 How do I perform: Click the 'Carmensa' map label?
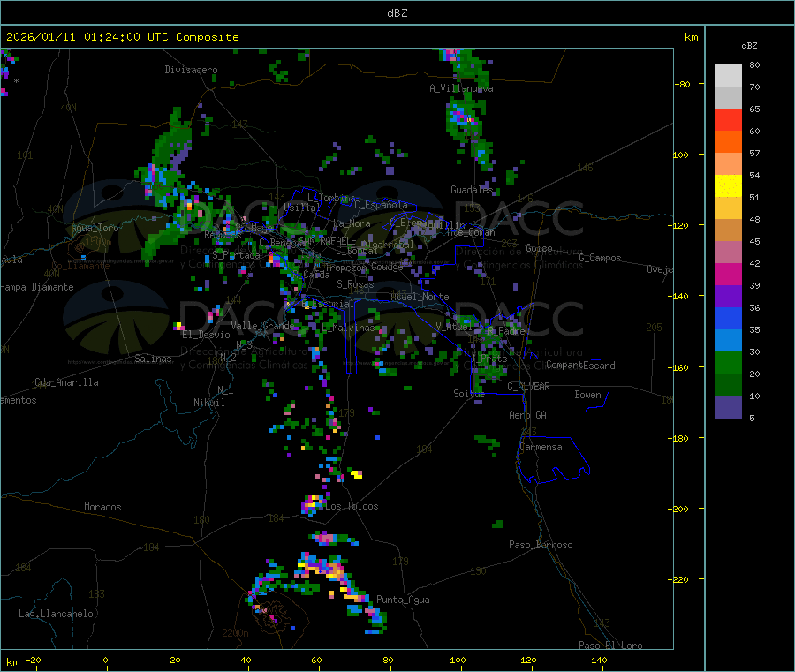(541, 447)
